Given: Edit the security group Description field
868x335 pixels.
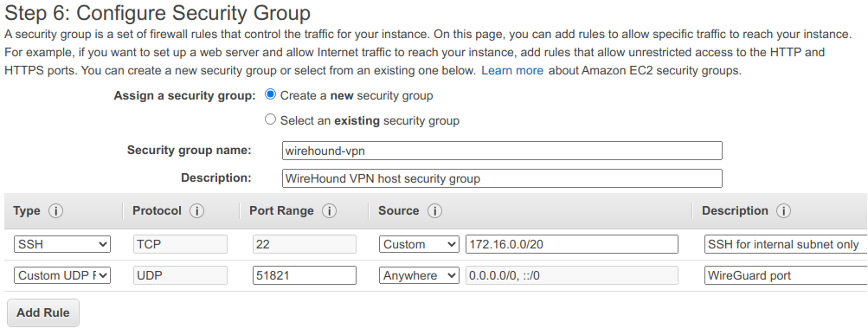Looking at the screenshot, I should click(502, 178).
